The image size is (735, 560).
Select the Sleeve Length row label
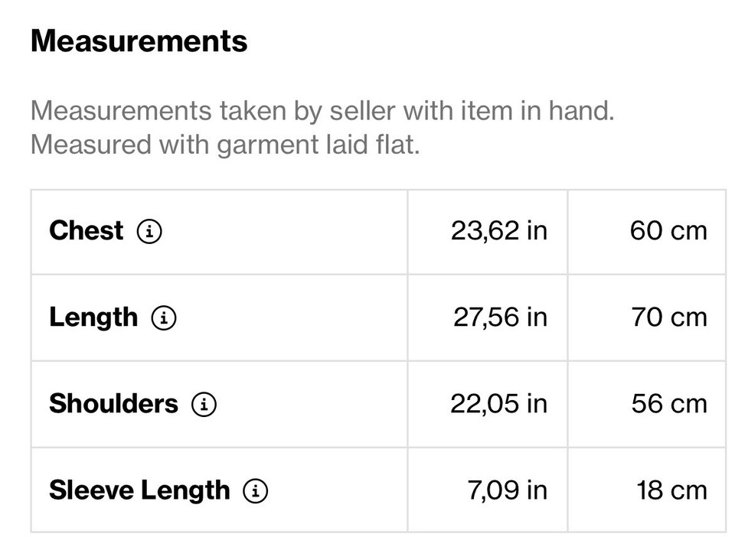139,490
